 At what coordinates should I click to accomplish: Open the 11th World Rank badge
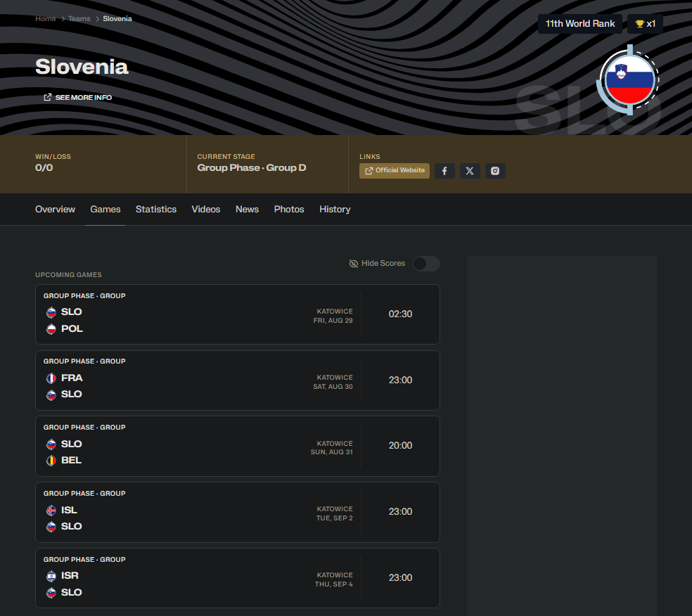[580, 24]
